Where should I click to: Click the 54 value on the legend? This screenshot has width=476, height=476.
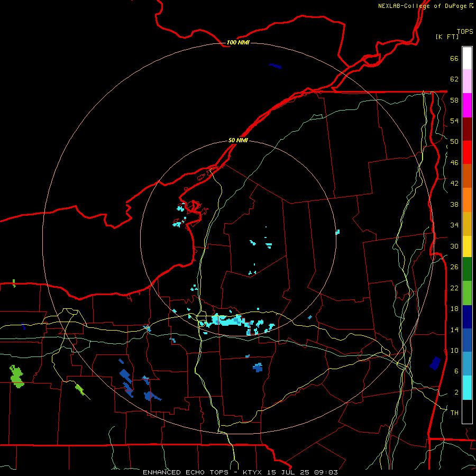pyautogui.click(x=454, y=121)
